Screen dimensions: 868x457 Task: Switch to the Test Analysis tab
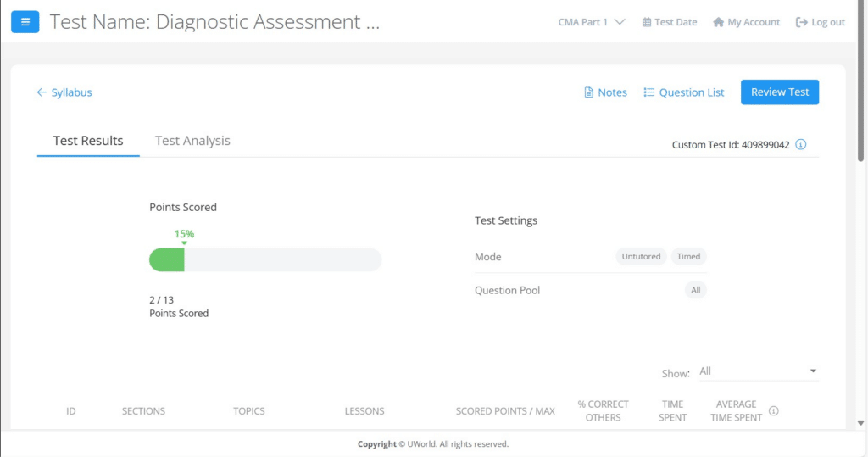coord(192,141)
